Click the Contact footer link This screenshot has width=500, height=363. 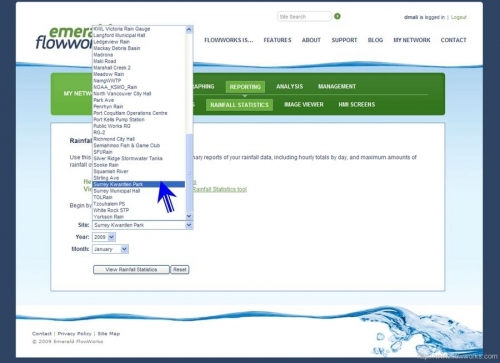[x=42, y=334]
